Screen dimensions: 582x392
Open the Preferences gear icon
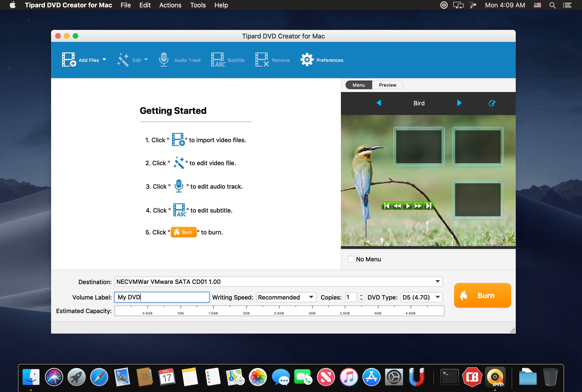[306, 60]
